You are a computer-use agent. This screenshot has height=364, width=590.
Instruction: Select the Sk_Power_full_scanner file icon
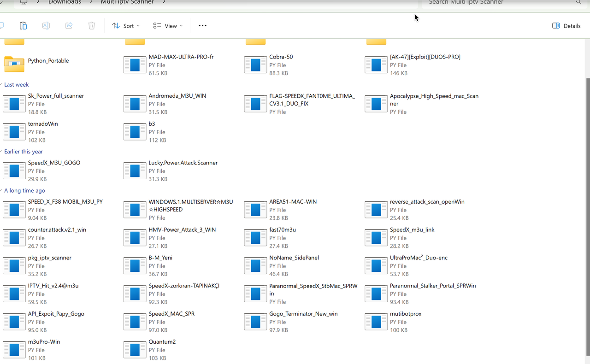click(14, 104)
